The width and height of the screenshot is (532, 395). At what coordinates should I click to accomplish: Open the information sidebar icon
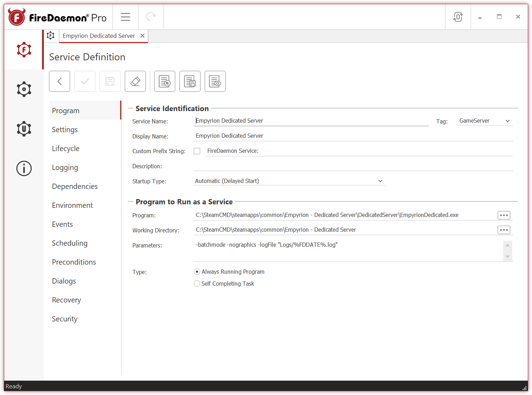24,168
